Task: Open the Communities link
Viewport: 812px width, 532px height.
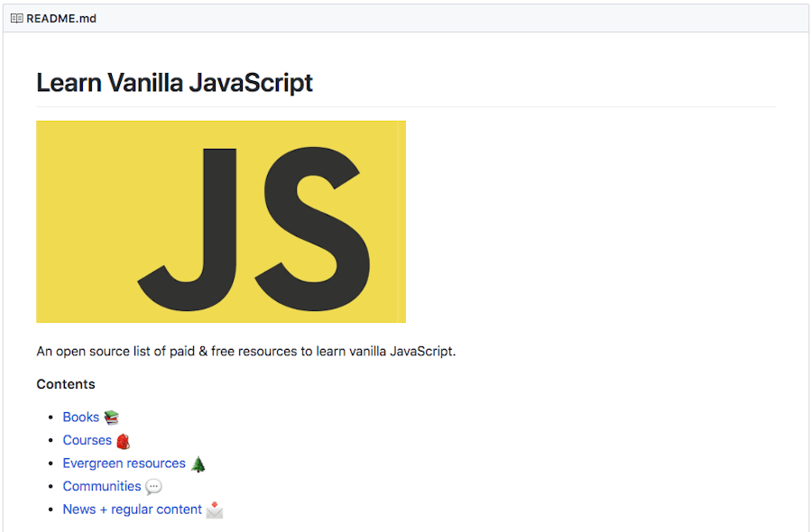Action: 102,486
